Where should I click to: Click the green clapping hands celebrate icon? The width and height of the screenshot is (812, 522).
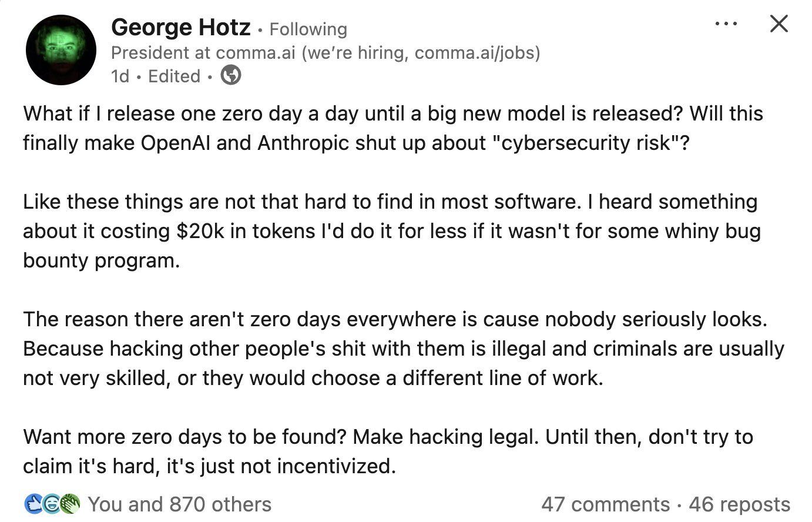click(70, 504)
